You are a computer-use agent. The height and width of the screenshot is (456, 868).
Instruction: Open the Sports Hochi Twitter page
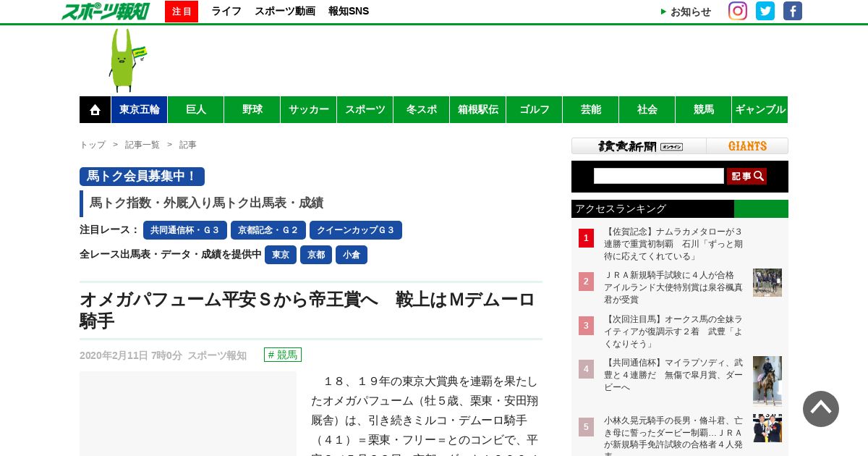click(x=765, y=11)
